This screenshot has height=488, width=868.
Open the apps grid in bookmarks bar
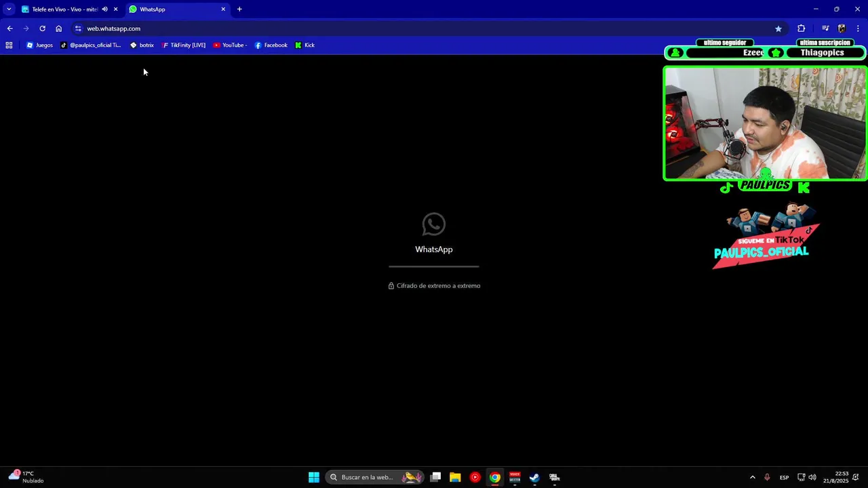pos(9,45)
